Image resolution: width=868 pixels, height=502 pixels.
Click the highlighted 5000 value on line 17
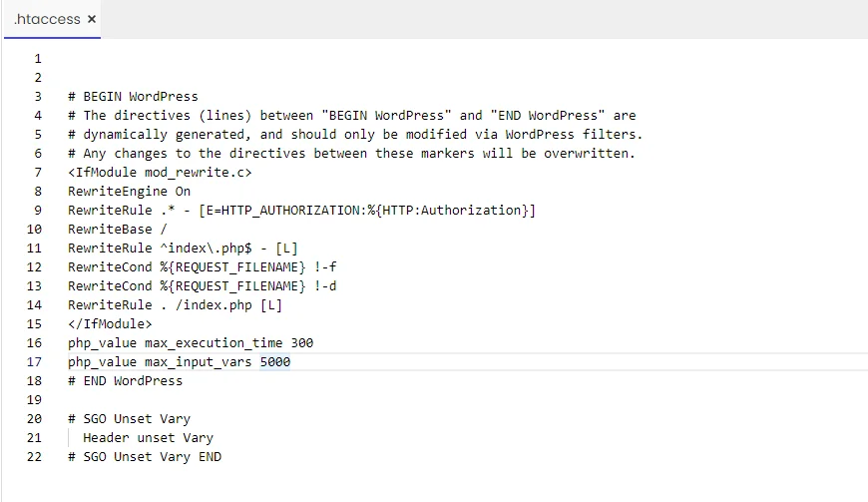[x=275, y=362]
